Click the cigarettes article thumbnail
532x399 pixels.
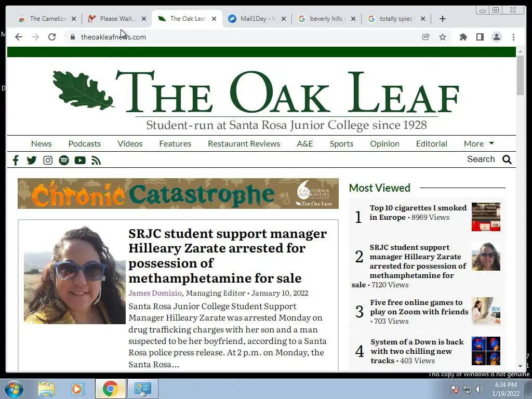(486, 217)
